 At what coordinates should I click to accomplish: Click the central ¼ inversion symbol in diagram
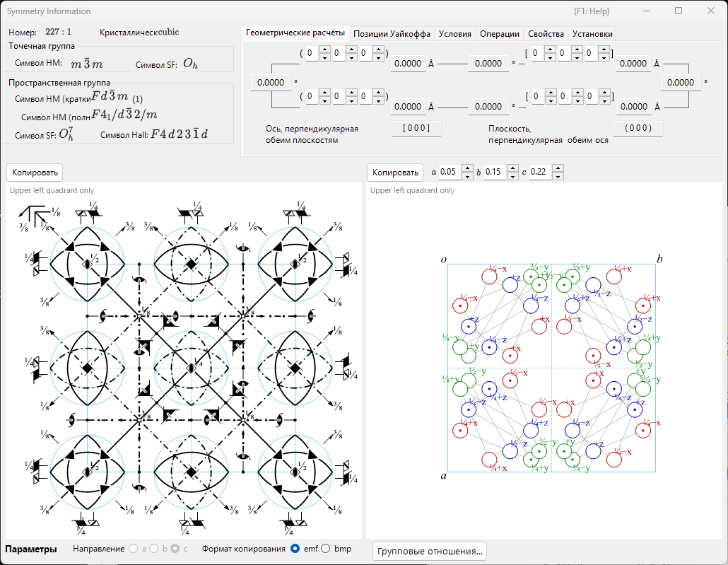coord(191,368)
